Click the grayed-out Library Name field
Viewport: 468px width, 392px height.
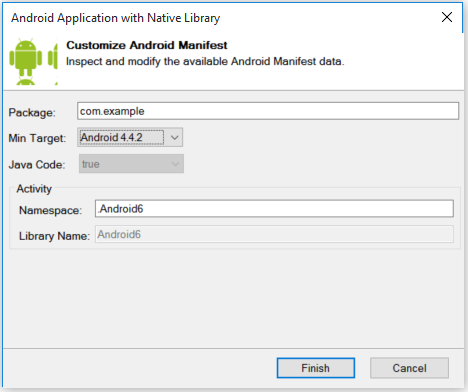[x=274, y=234]
